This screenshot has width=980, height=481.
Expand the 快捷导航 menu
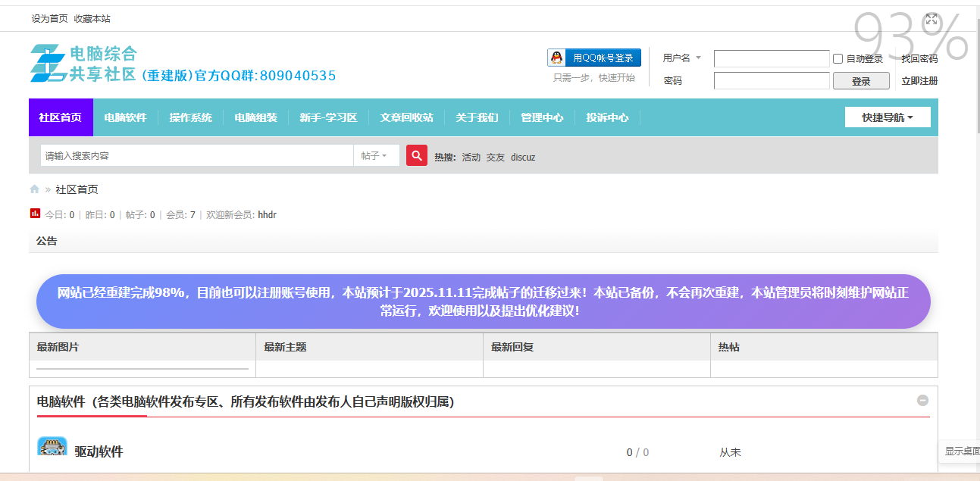[x=887, y=117]
